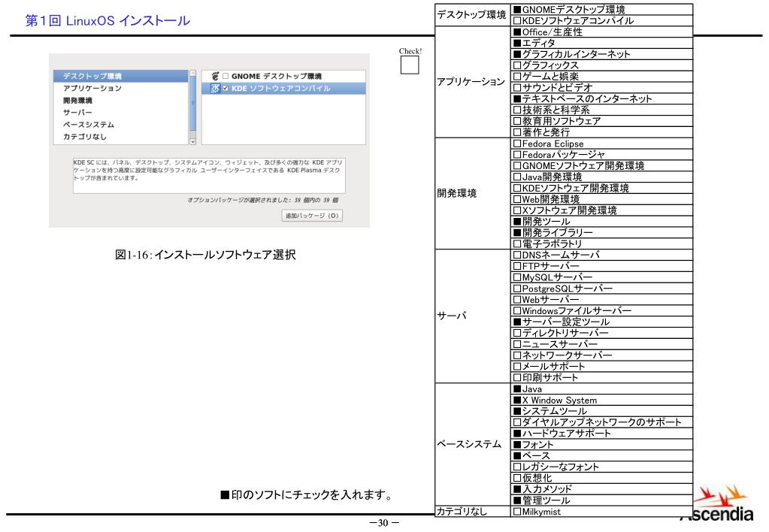Select デスクトップ環境 in the installer category list

point(120,76)
